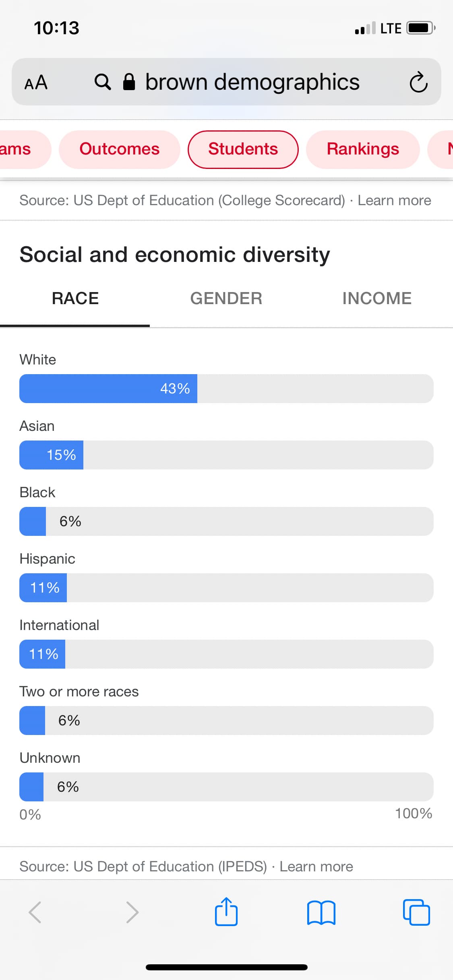The image size is (453, 980).
Task: Open the Share sheet icon
Action: point(226,912)
